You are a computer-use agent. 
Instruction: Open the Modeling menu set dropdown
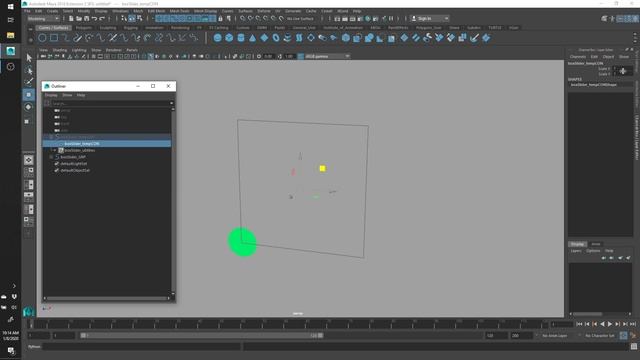pyautogui.click(x=43, y=18)
